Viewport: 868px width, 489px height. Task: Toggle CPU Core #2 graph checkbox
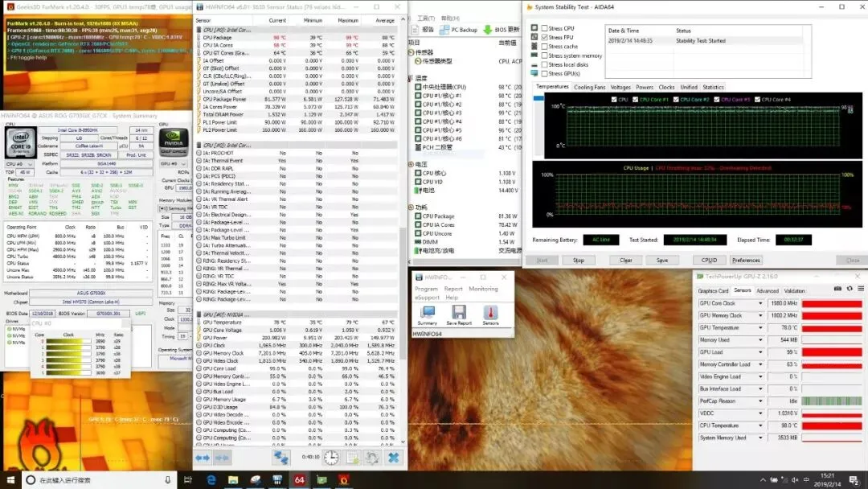click(x=676, y=100)
